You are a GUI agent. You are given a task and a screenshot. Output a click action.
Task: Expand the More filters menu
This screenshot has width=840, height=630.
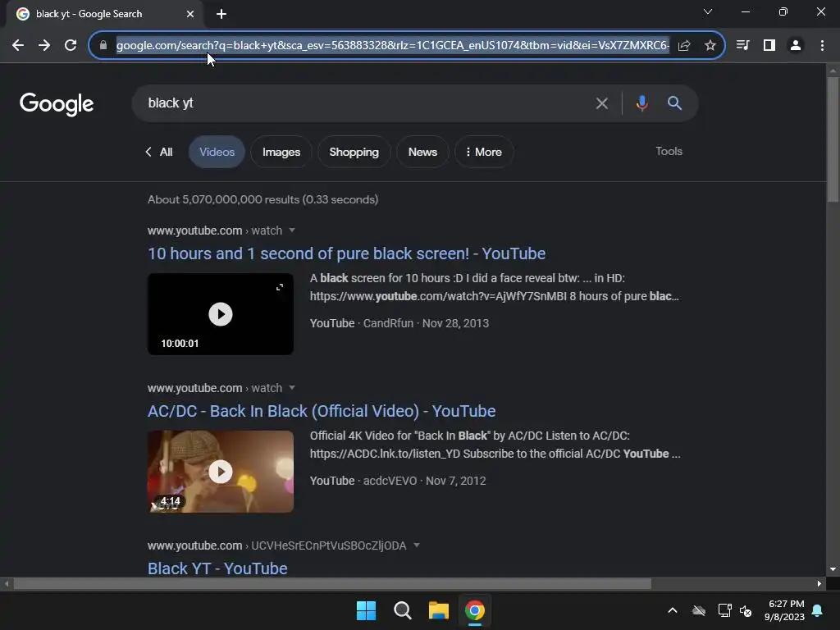click(484, 152)
